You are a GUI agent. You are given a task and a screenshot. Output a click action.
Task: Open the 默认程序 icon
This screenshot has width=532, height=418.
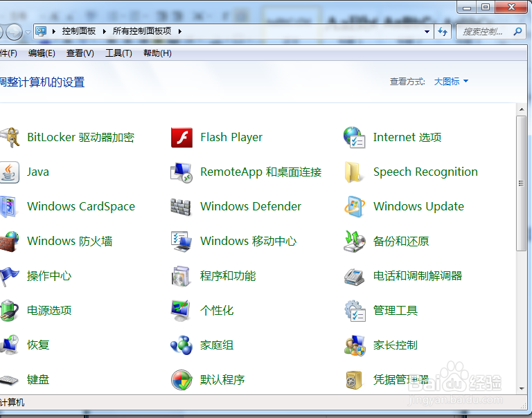(x=181, y=380)
